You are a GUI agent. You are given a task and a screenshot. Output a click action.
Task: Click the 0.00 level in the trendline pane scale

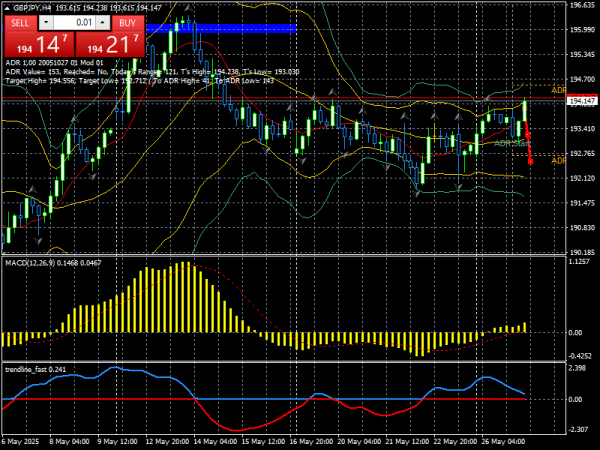point(575,399)
